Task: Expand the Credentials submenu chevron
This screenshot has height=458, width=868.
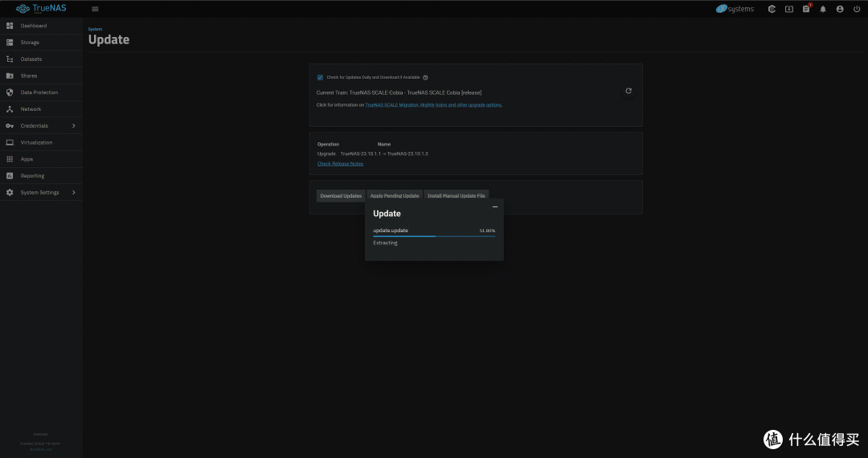Action: point(74,125)
